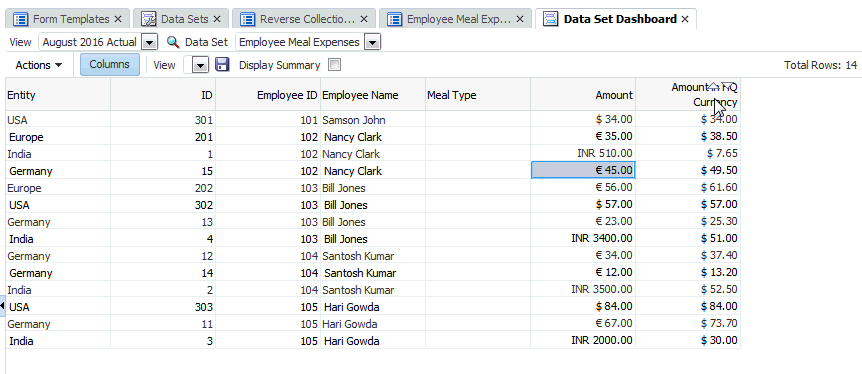Viewport: 862px width, 374px height.
Task: Expand the collapsed left panel arrow
Action: pos(2,306)
